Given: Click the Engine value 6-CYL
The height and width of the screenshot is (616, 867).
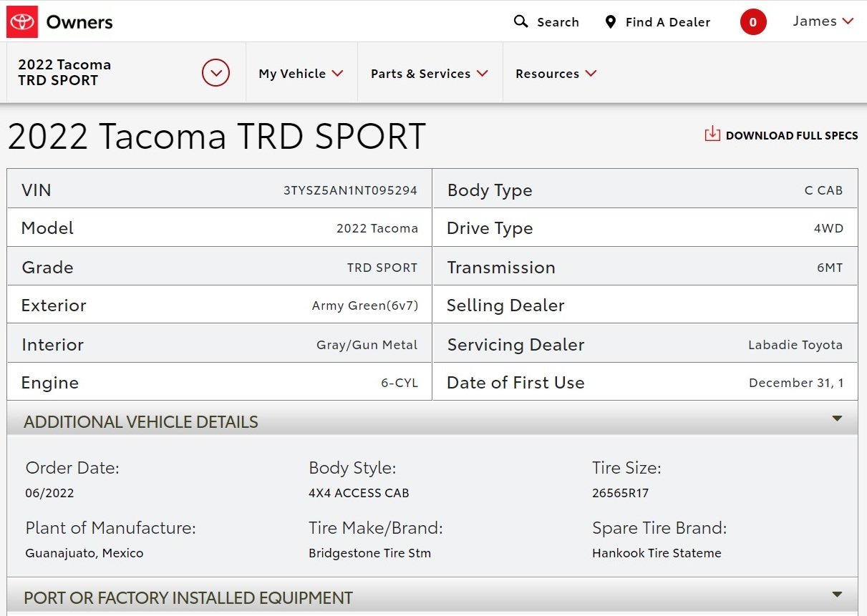Looking at the screenshot, I should (399, 383).
